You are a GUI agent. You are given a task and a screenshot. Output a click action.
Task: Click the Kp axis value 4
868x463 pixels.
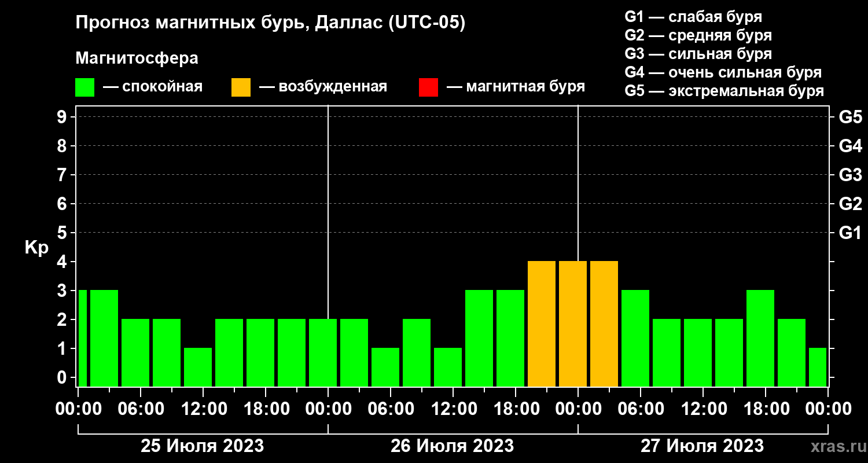[62, 262]
